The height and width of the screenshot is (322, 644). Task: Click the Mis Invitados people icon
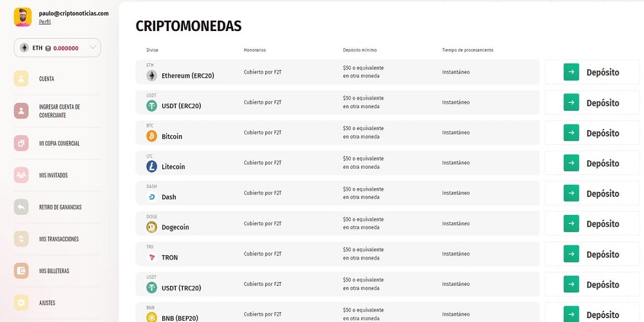[21, 175]
